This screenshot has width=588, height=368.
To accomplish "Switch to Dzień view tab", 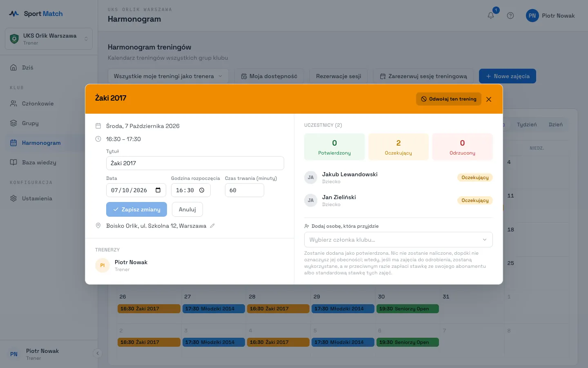I will tap(556, 125).
